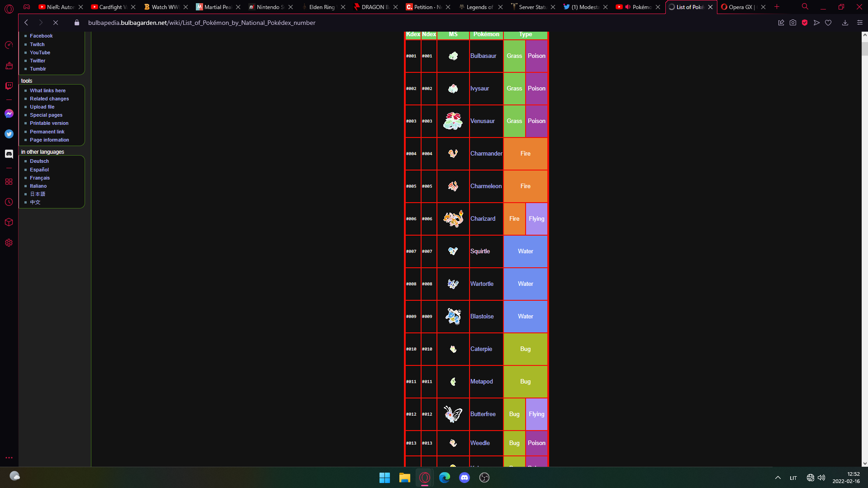Click the Charizard sprite image
868x488 pixels.
(x=453, y=219)
